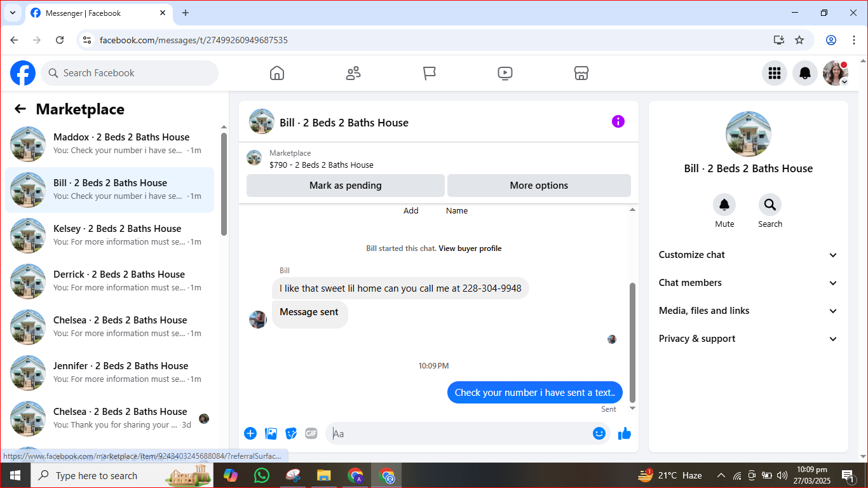Select the Bill 2 Beds conversation row

[109, 190]
